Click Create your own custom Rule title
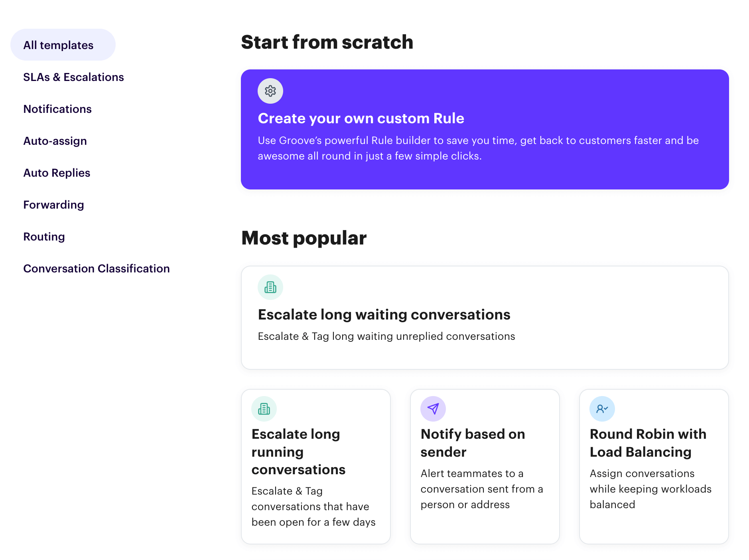Viewport: 749px width, 560px height. (361, 118)
